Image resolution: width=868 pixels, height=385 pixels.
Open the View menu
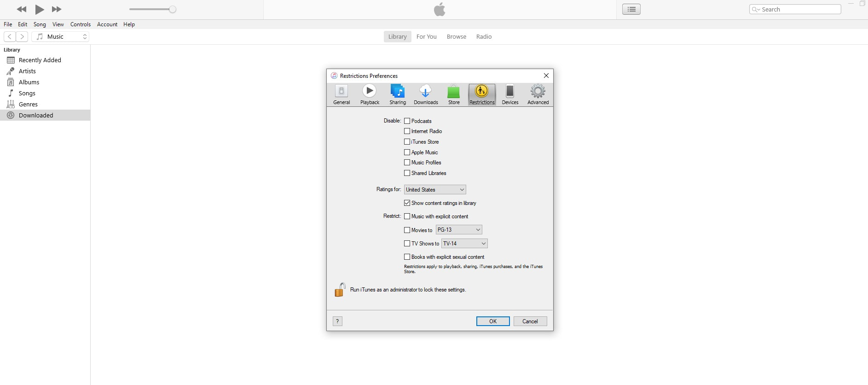[58, 24]
